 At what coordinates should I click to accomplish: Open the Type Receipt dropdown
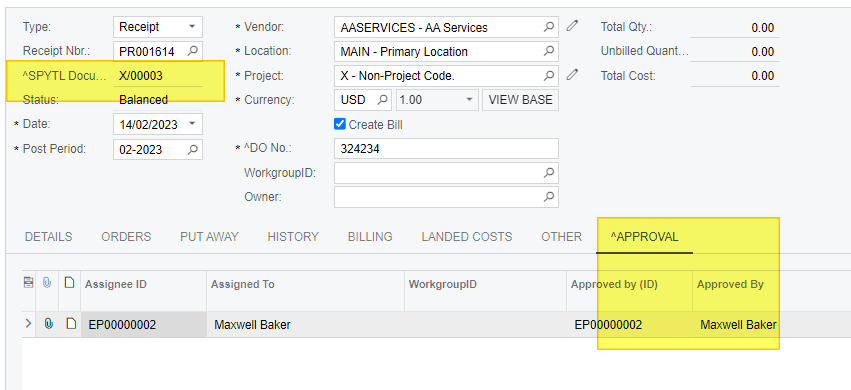(x=192, y=27)
